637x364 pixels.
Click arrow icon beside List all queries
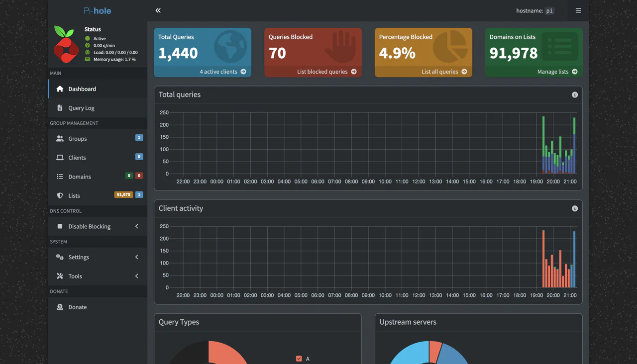[x=464, y=72]
